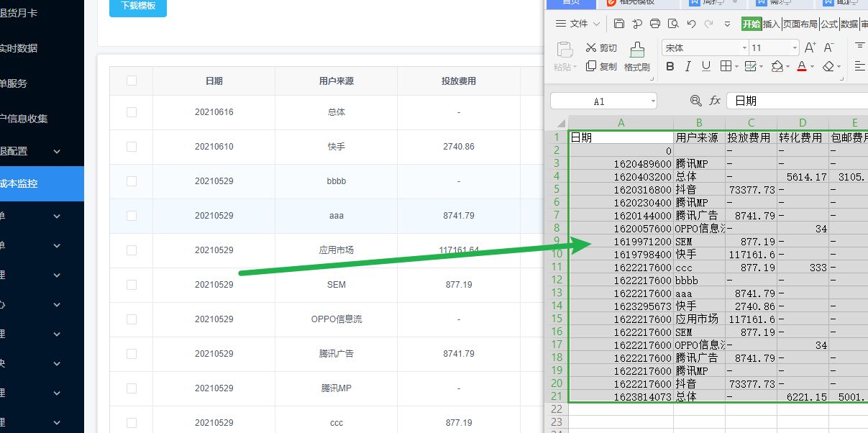
Task: Open the font size 11 dropdown
Action: click(x=795, y=48)
